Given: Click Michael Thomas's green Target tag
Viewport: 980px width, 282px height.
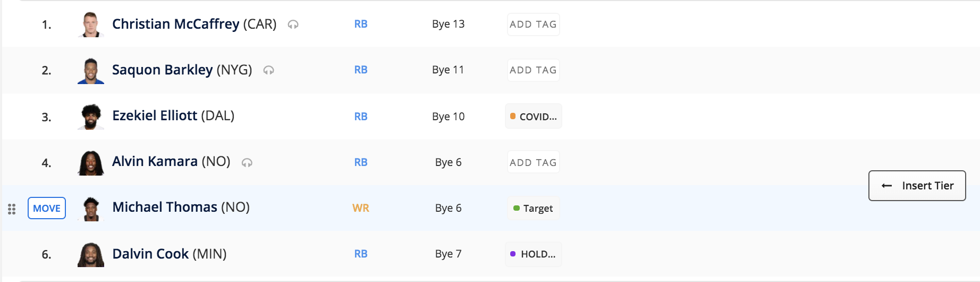Looking at the screenshot, I should click(x=533, y=209).
